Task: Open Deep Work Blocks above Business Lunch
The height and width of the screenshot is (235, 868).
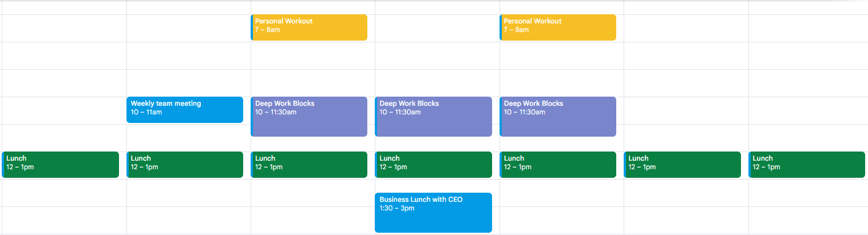Action: click(x=433, y=116)
